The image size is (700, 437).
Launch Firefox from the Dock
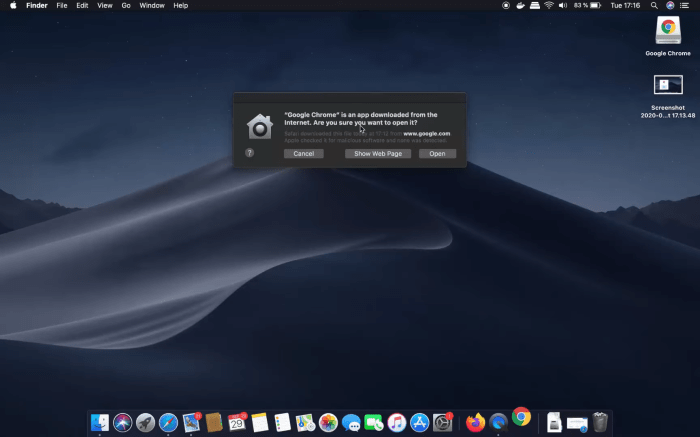tap(475, 422)
